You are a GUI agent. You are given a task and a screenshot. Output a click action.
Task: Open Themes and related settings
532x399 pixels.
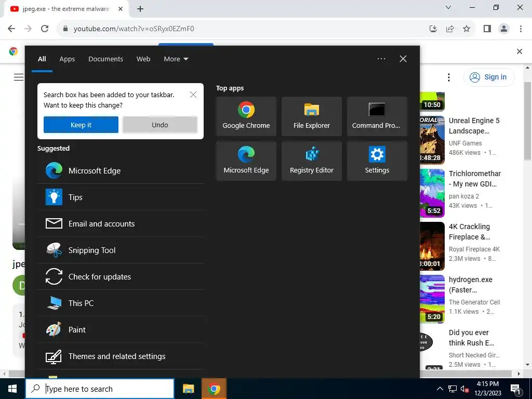[x=121, y=356]
